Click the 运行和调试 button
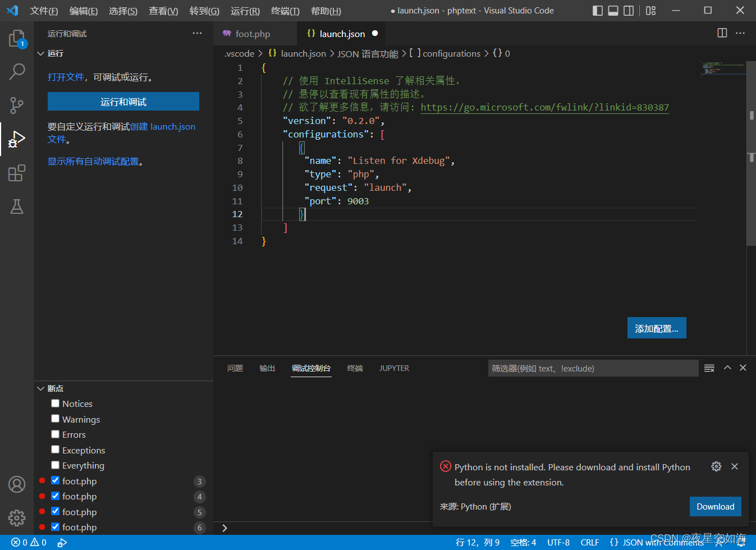Viewport: 756px width, 550px height. [123, 102]
